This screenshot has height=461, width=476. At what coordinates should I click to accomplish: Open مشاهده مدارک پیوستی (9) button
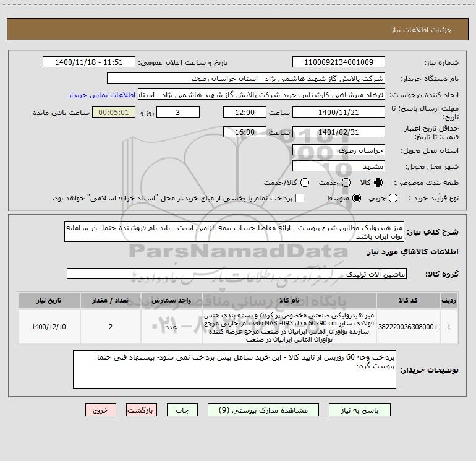(x=263, y=410)
